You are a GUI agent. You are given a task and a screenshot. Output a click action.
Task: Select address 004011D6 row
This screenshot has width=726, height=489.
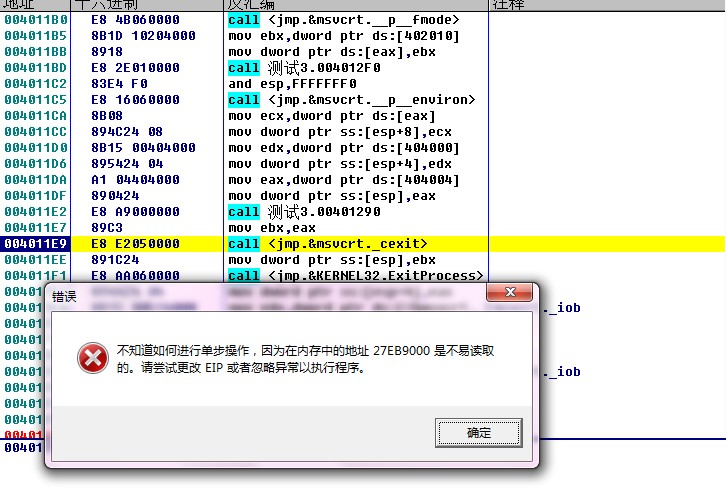click(x=36, y=163)
